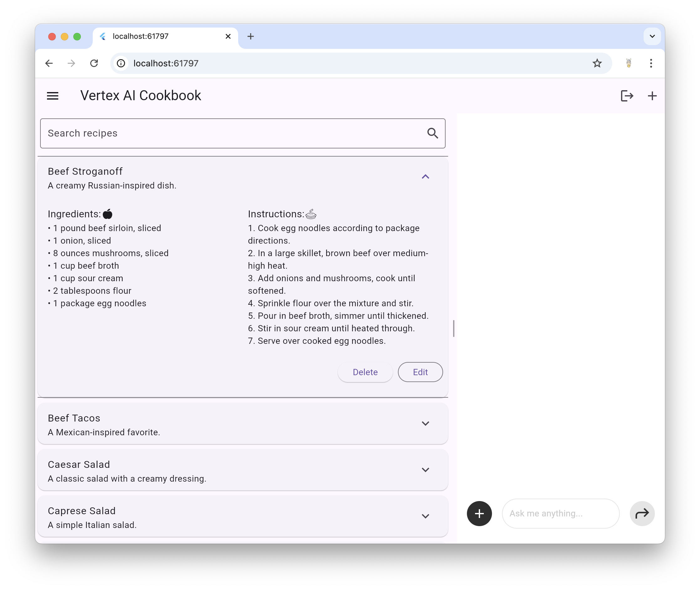Go back with browser back arrow
This screenshot has width=700, height=590.
[x=49, y=63]
